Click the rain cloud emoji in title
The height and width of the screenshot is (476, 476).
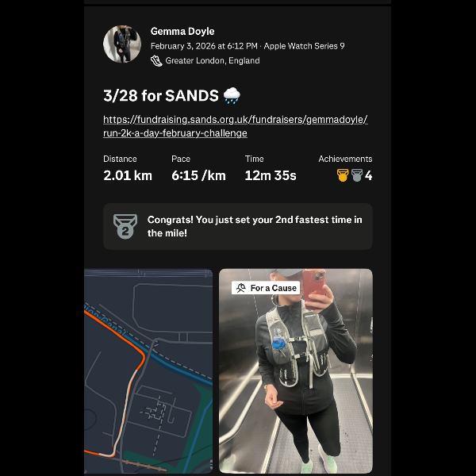tap(232, 96)
